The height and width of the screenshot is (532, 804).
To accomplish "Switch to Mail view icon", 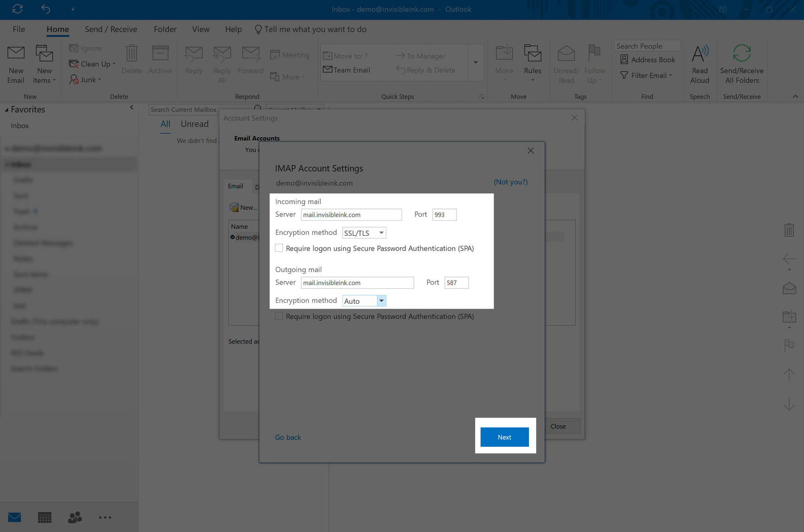I will click(14, 517).
